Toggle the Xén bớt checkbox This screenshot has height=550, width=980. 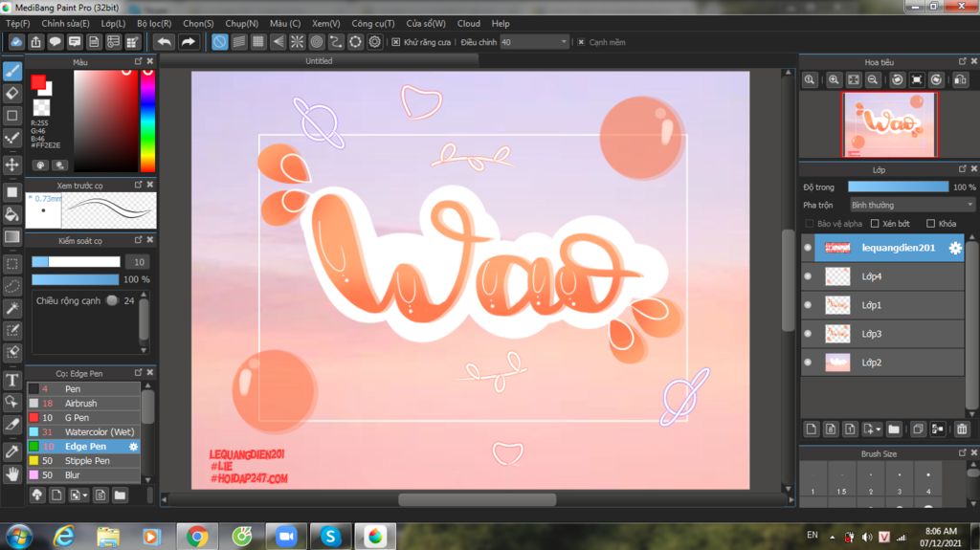click(x=875, y=224)
